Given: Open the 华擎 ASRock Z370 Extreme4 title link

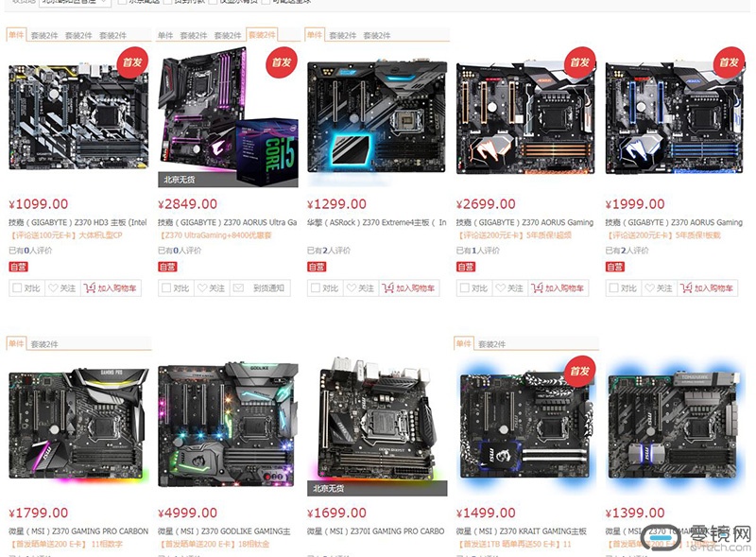Looking at the screenshot, I should (x=377, y=222).
